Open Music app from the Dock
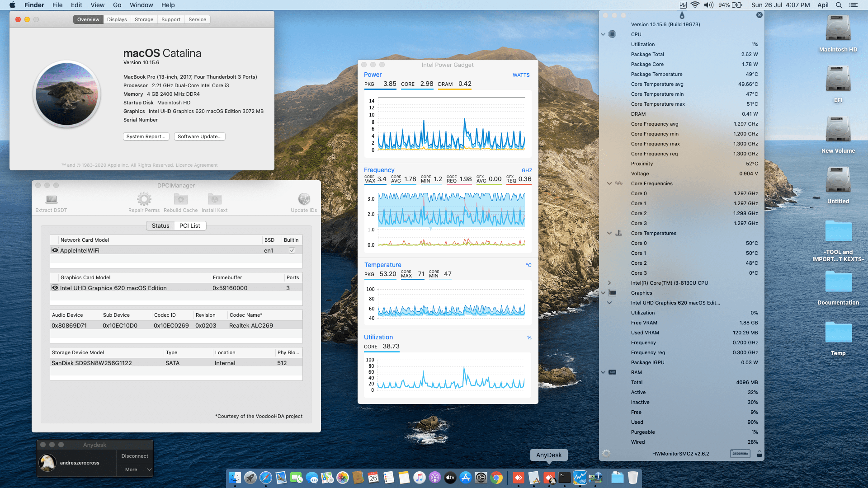Viewport: 868px width, 488px height. coord(420,477)
